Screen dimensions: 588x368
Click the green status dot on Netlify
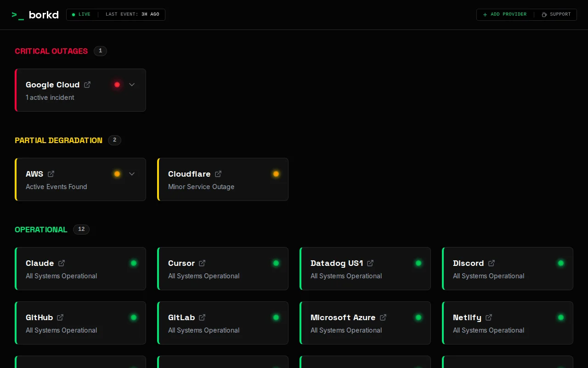(x=561, y=317)
